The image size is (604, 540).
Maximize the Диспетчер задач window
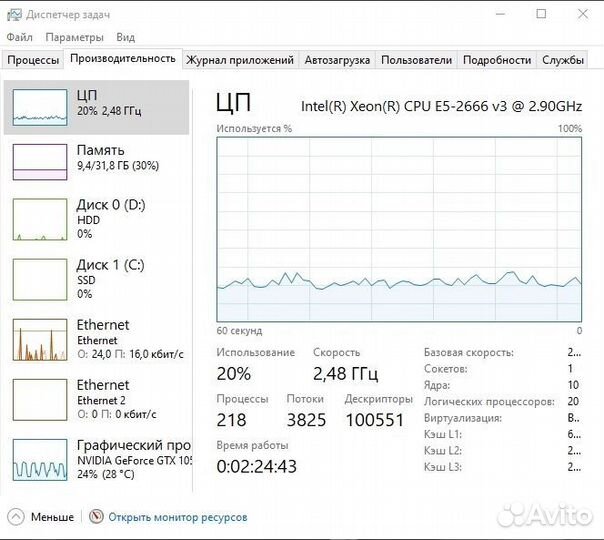point(541,14)
